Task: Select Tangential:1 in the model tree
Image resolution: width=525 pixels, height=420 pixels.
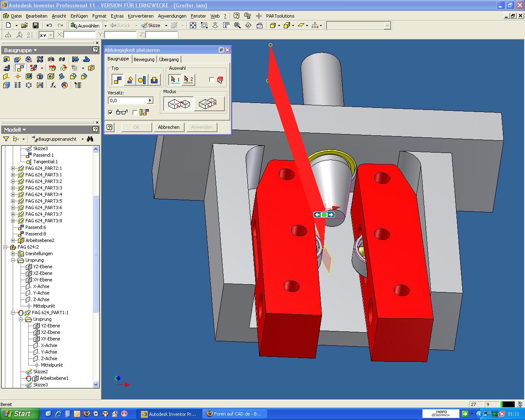Action: pos(46,162)
